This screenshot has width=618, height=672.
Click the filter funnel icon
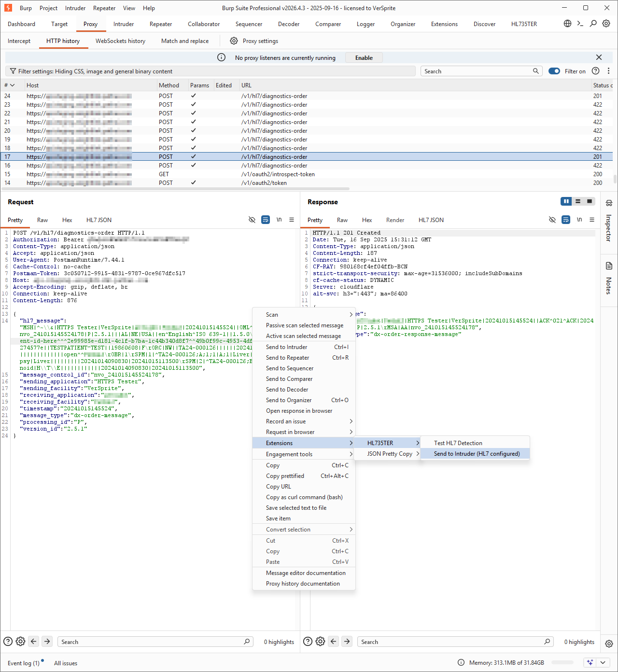point(13,71)
